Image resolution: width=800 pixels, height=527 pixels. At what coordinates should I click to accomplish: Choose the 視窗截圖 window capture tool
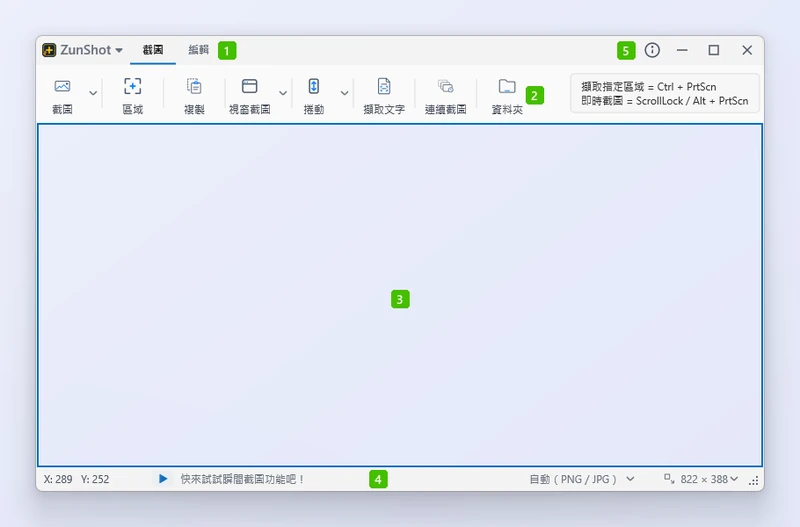tap(249, 95)
